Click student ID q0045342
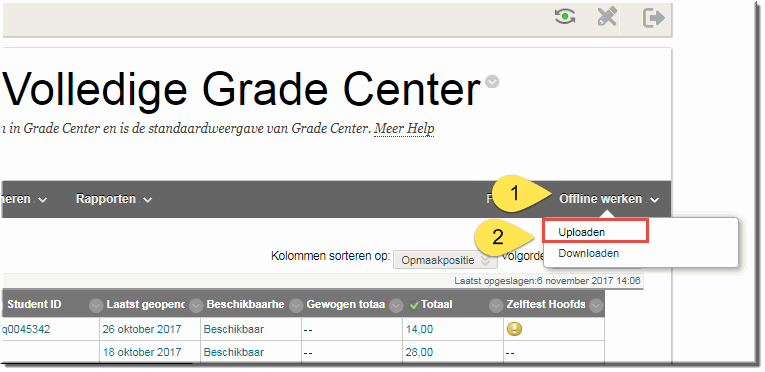Image resolution: width=765 pixels, height=372 pixels. pos(26,330)
